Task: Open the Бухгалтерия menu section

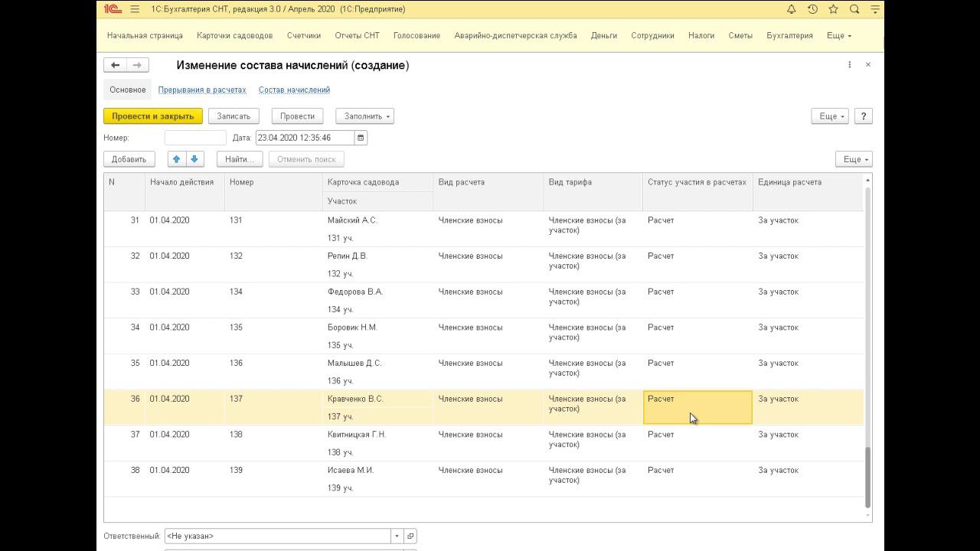Action: click(789, 35)
